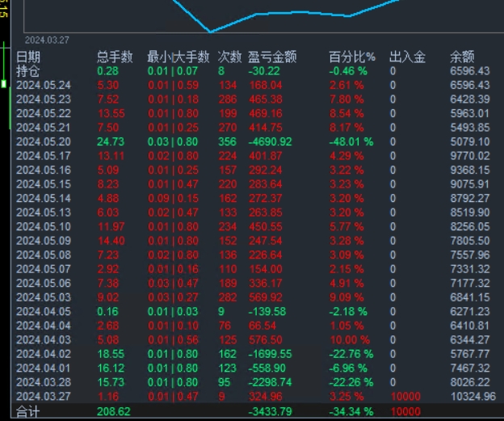Click the total lots 208.62
The height and width of the screenshot is (421, 504).
click(x=114, y=411)
